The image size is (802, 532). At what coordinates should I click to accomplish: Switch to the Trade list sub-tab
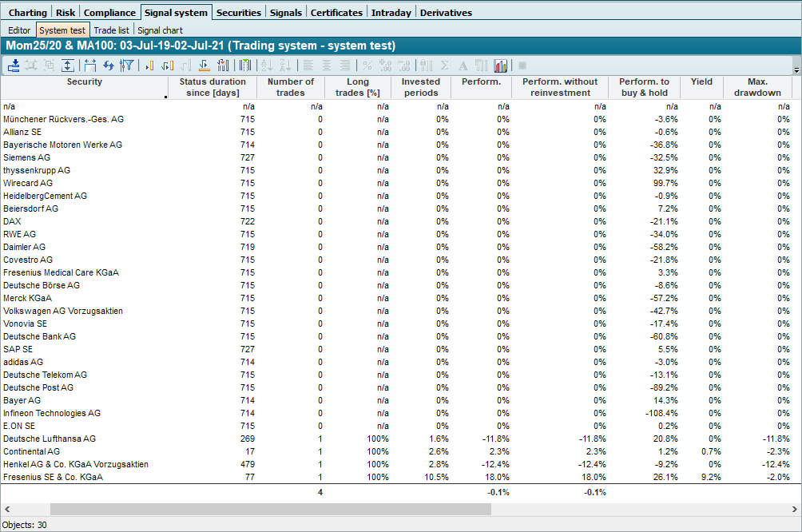pyautogui.click(x=111, y=30)
